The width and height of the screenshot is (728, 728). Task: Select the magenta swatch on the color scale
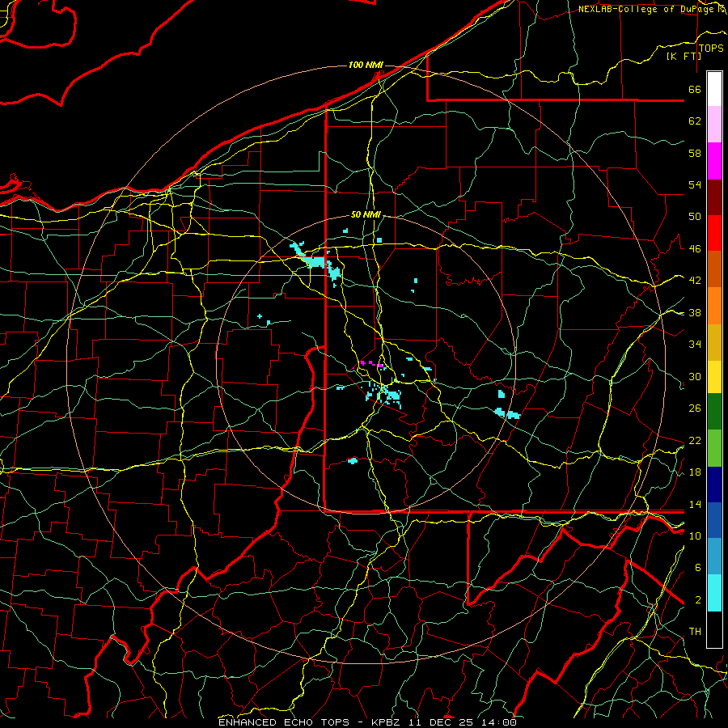714,161
